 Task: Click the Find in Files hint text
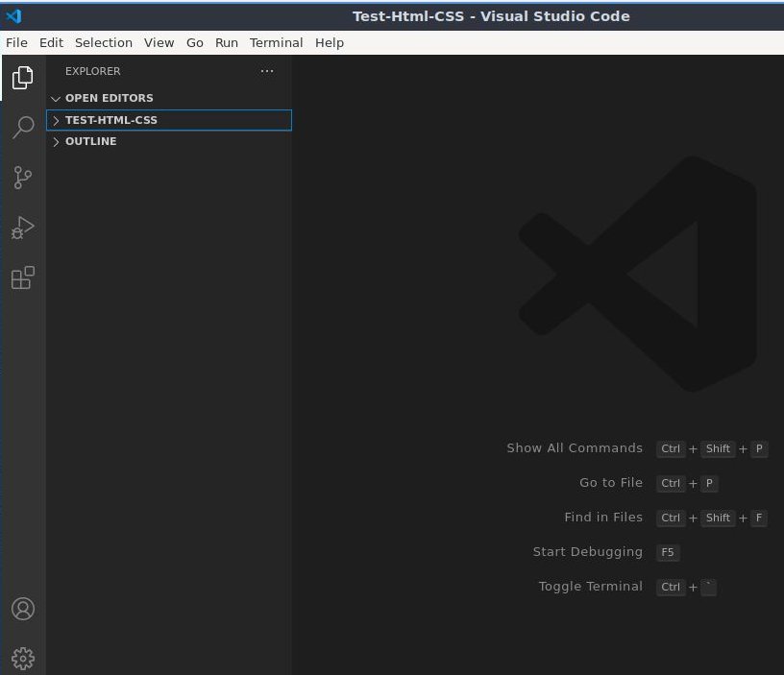tap(603, 518)
